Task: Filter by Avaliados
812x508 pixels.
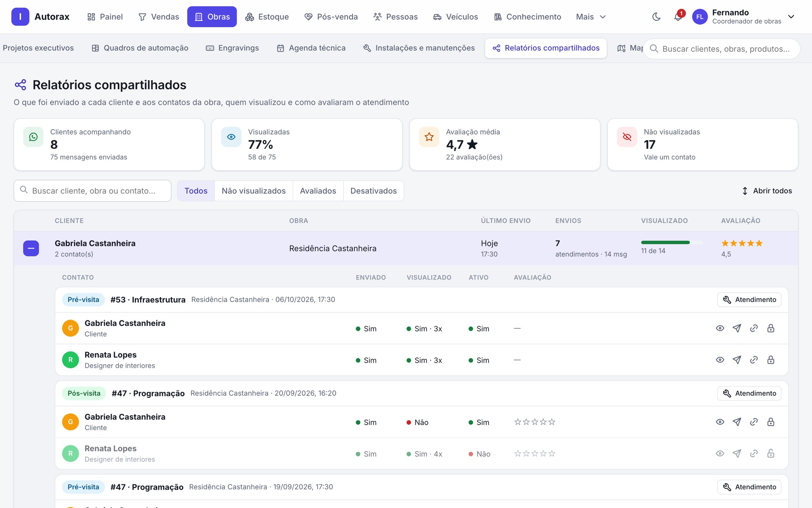Action: coord(318,191)
